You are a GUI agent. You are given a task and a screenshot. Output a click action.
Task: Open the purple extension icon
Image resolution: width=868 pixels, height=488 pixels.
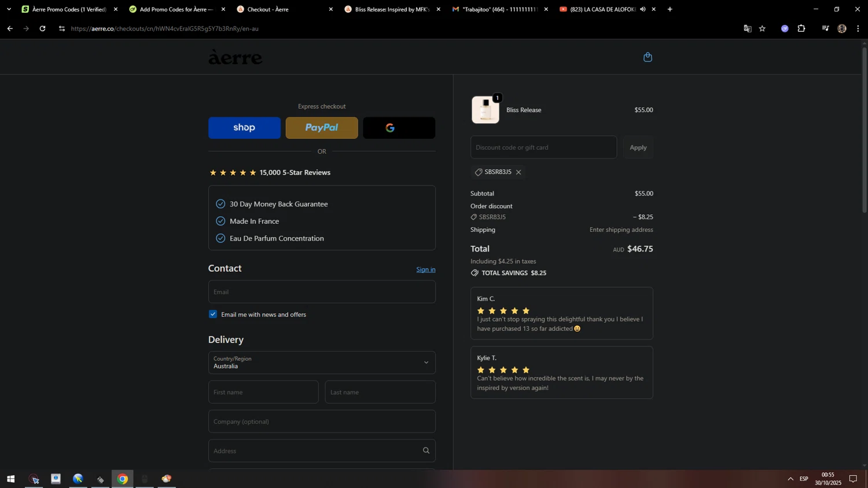[785, 28]
